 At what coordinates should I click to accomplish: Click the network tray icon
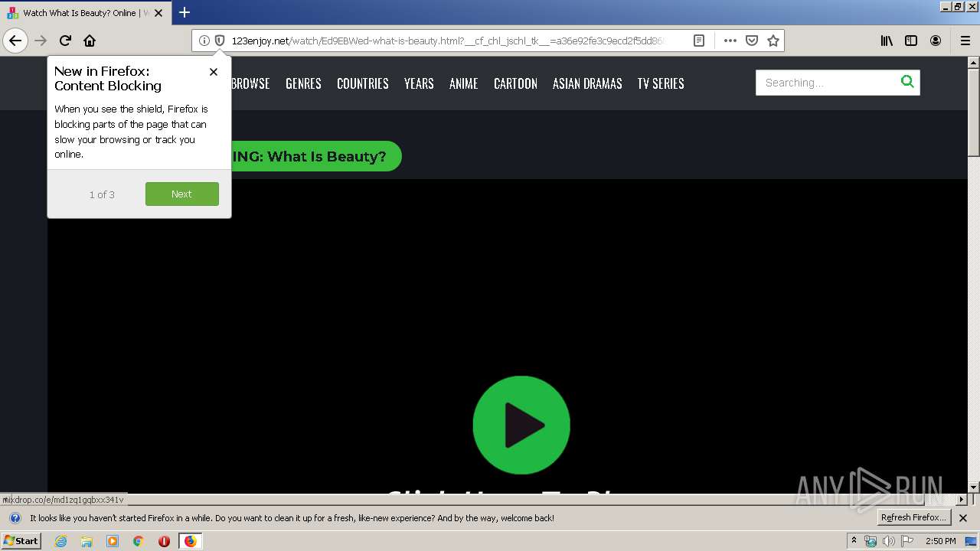[x=871, y=541]
